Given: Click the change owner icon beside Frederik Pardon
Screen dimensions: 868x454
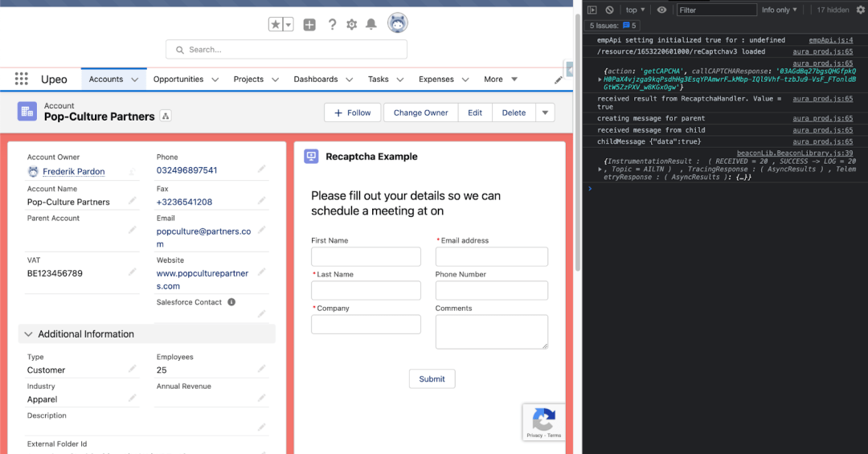Looking at the screenshot, I should (132, 172).
